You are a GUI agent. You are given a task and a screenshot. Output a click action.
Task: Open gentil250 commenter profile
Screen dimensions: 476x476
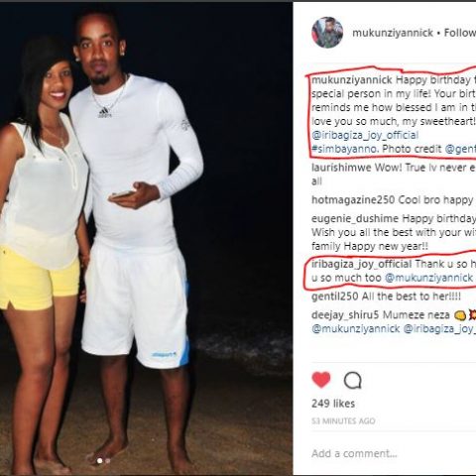(335, 297)
